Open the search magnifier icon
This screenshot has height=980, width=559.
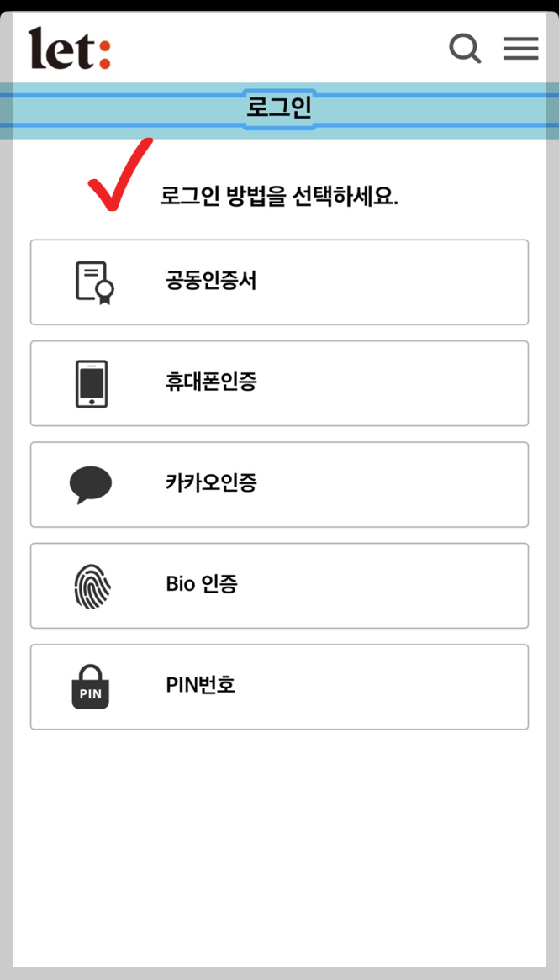tap(465, 49)
